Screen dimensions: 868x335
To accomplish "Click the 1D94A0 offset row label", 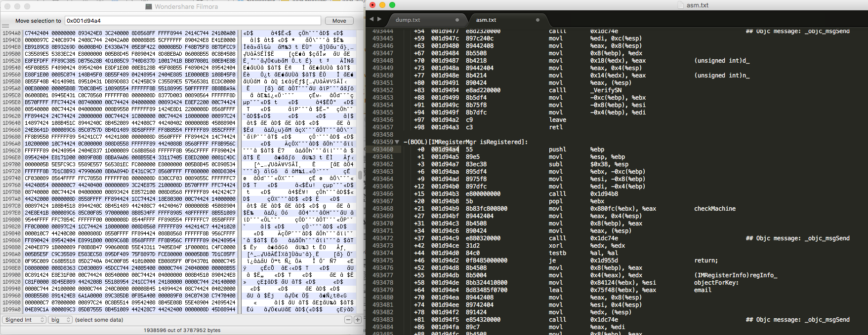I will (x=11, y=33).
